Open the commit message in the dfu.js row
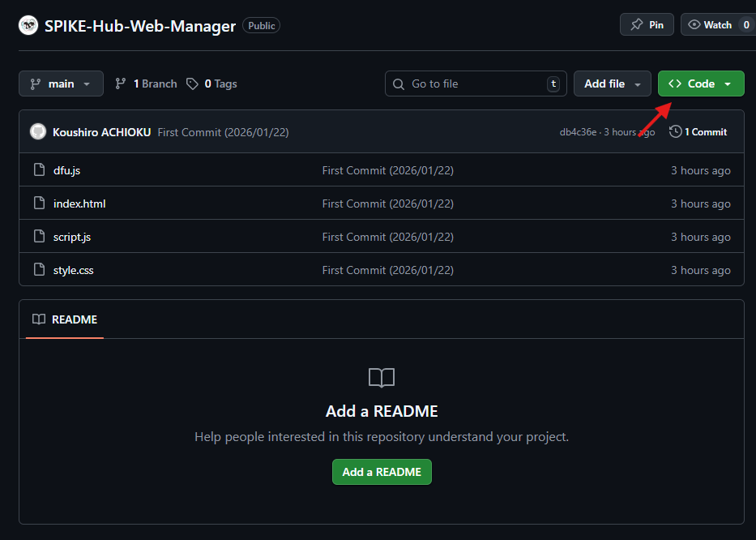 coord(387,170)
